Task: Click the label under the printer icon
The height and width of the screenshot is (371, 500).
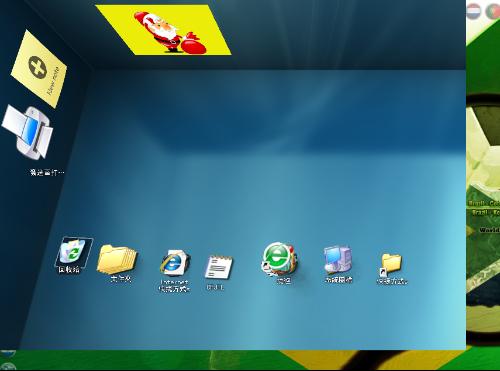Action: coord(46,172)
